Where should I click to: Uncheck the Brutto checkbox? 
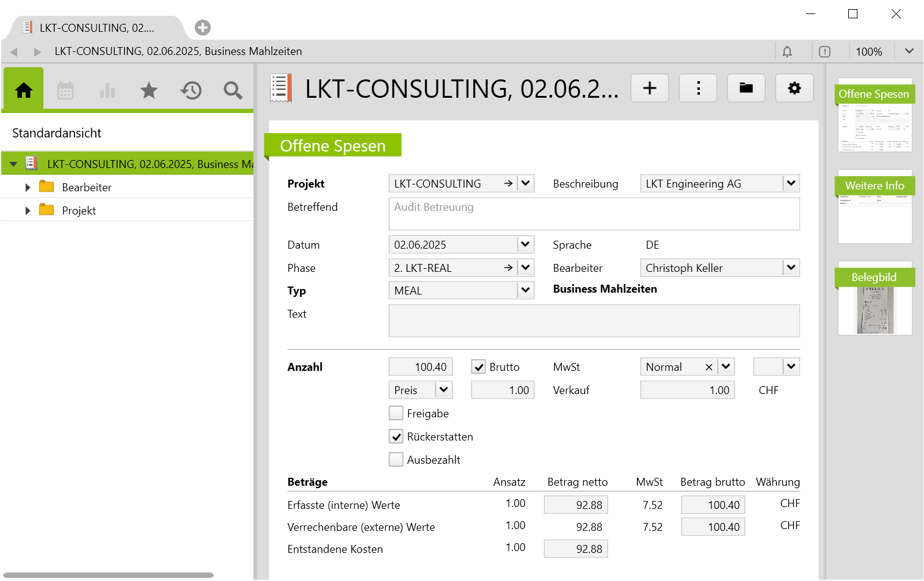[479, 367]
